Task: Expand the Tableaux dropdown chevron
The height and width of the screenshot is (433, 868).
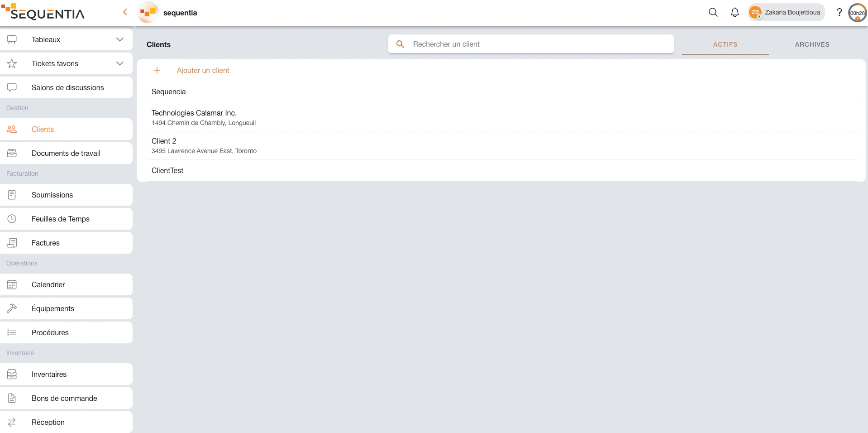Action: point(120,39)
